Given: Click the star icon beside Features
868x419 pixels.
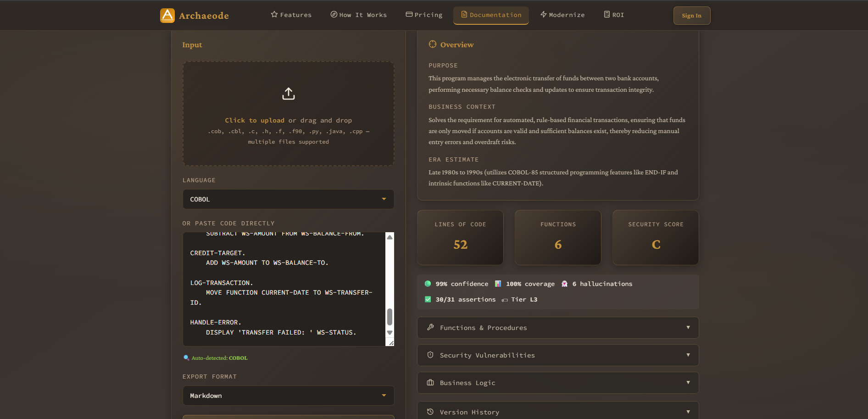Looking at the screenshot, I should coord(274,15).
